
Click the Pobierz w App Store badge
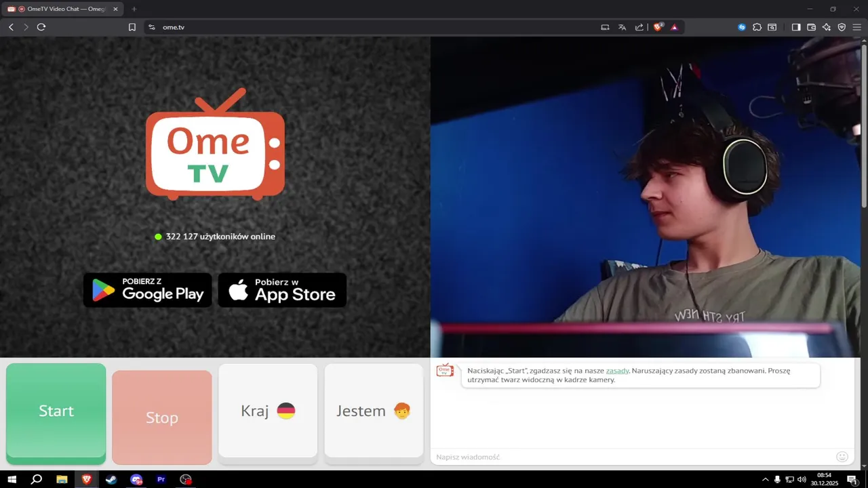(x=282, y=290)
